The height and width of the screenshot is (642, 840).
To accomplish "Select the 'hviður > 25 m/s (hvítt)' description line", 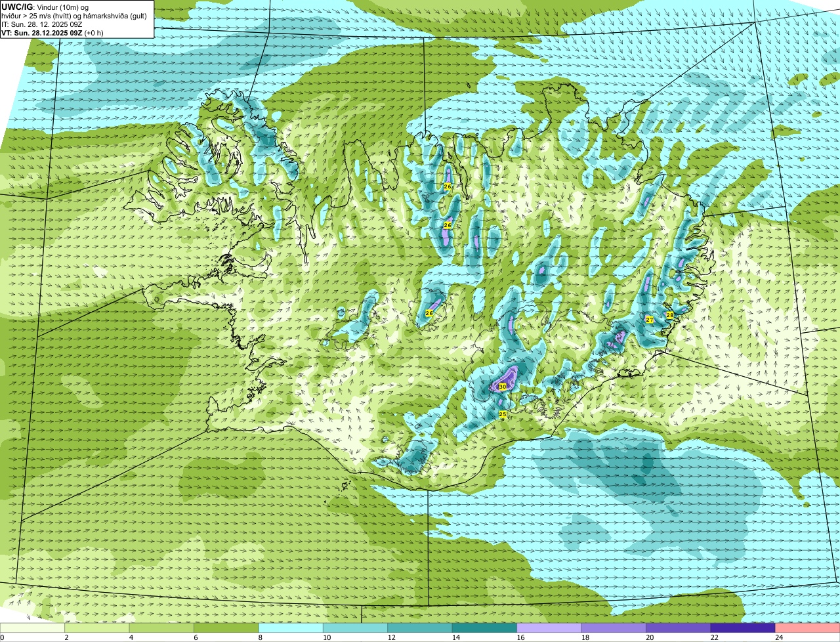I will click(74, 16).
